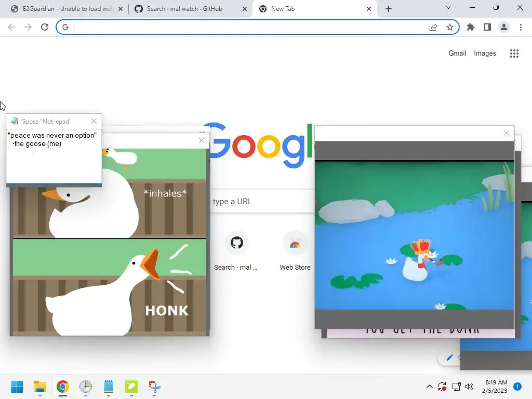Image resolution: width=532 pixels, height=399 pixels.
Task: Close the honk meme image window
Action: coord(202,140)
